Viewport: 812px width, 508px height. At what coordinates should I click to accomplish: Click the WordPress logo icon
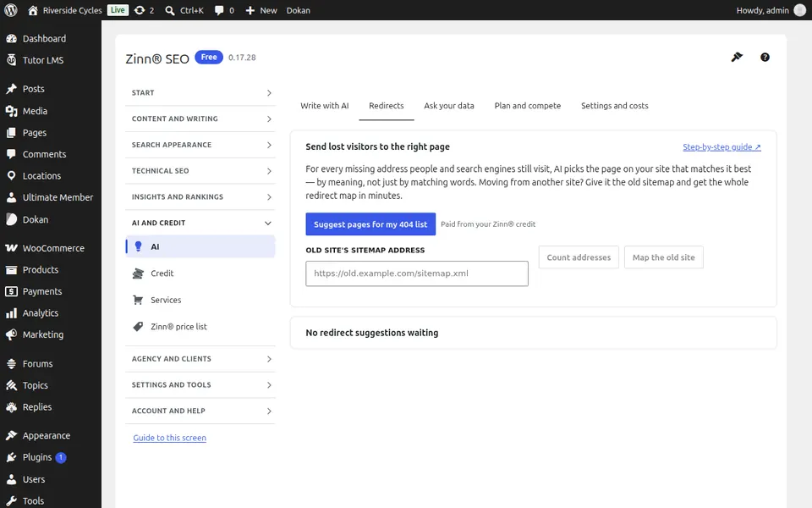pos(11,10)
